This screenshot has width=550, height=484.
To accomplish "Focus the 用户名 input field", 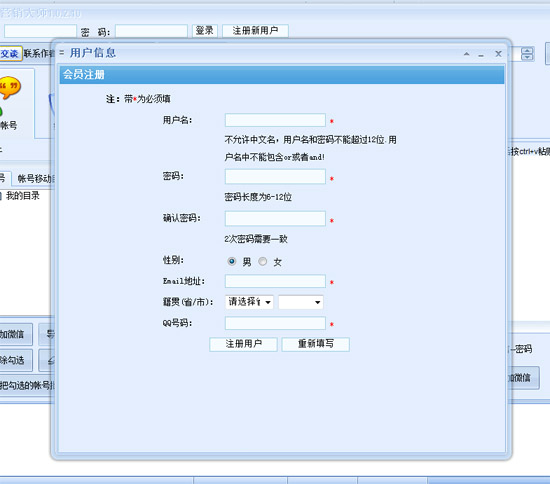I will (x=275, y=120).
